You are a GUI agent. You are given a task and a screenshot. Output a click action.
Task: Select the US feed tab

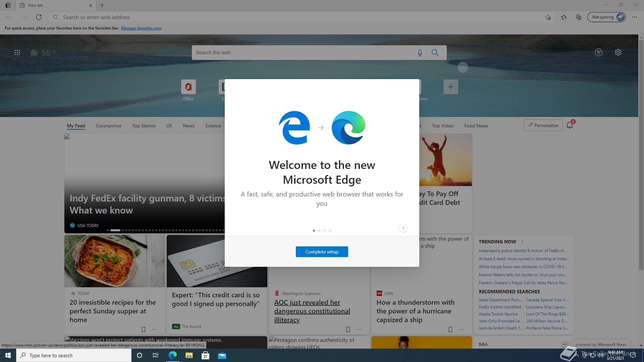point(169,126)
